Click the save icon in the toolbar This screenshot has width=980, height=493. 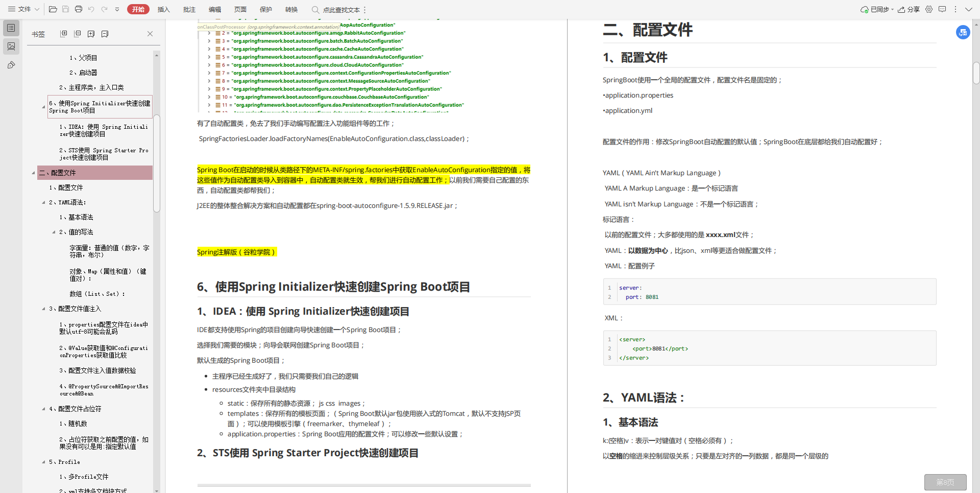pos(65,9)
